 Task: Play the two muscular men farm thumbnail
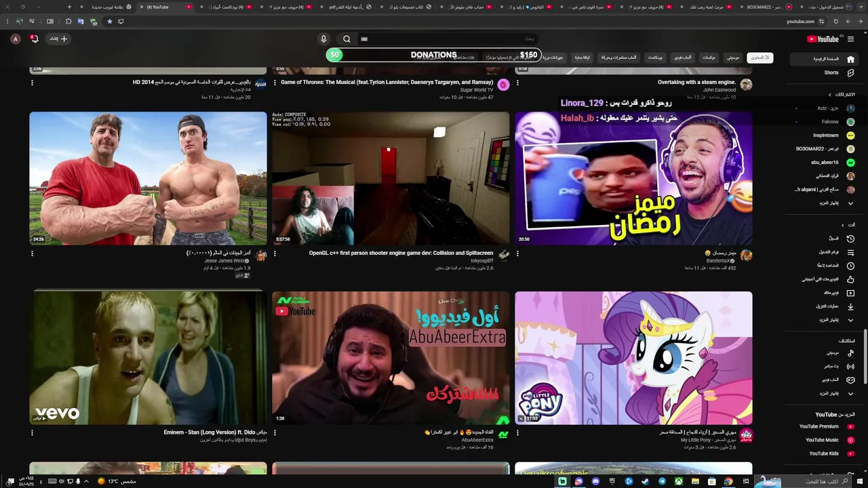tap(148, 178)
